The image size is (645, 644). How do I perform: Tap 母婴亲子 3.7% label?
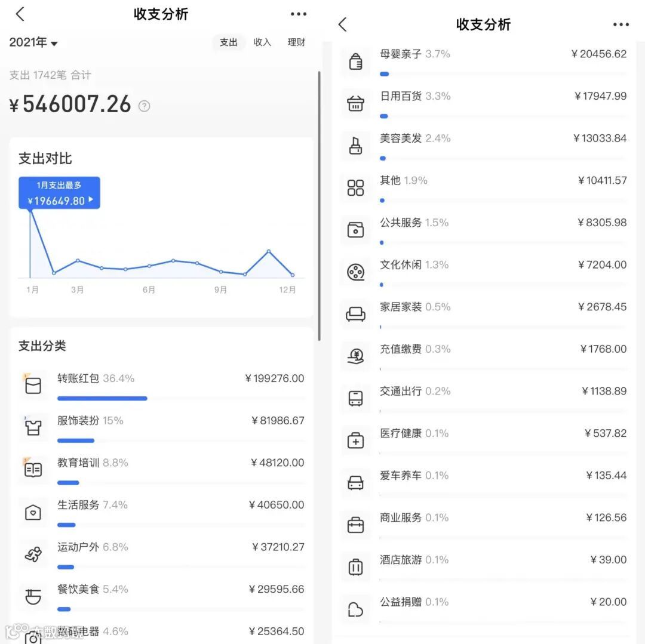(414, 54)
